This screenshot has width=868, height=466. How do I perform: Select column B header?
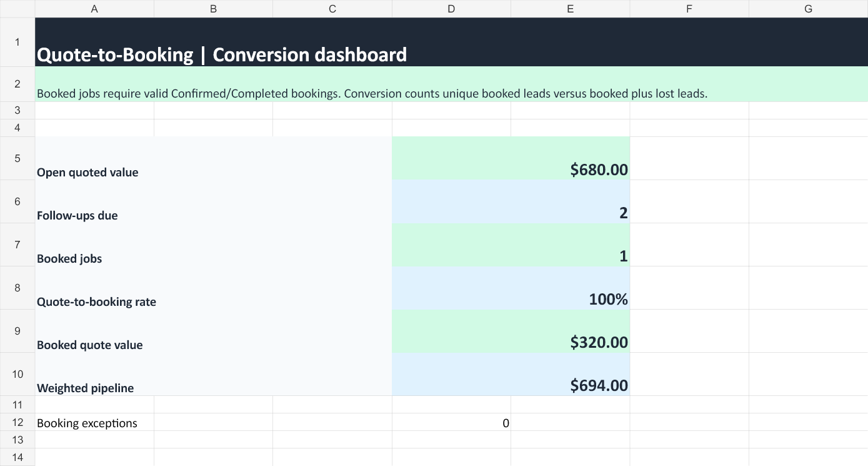pos(213,9)
